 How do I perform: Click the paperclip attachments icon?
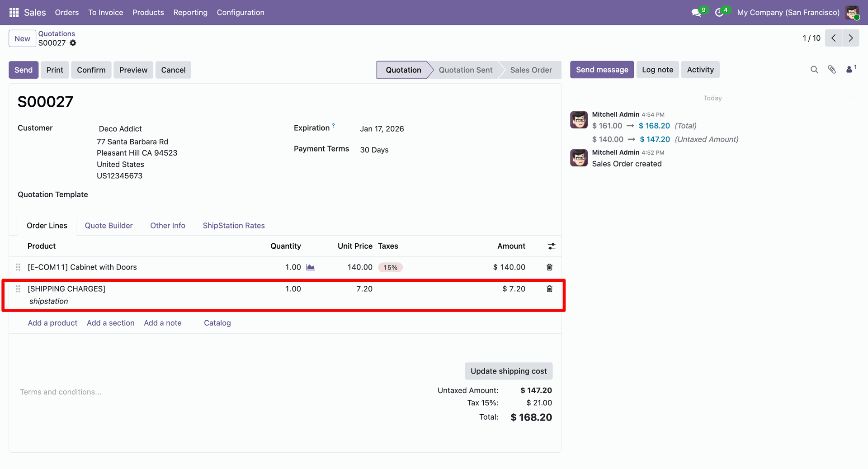tap(832, 70)
